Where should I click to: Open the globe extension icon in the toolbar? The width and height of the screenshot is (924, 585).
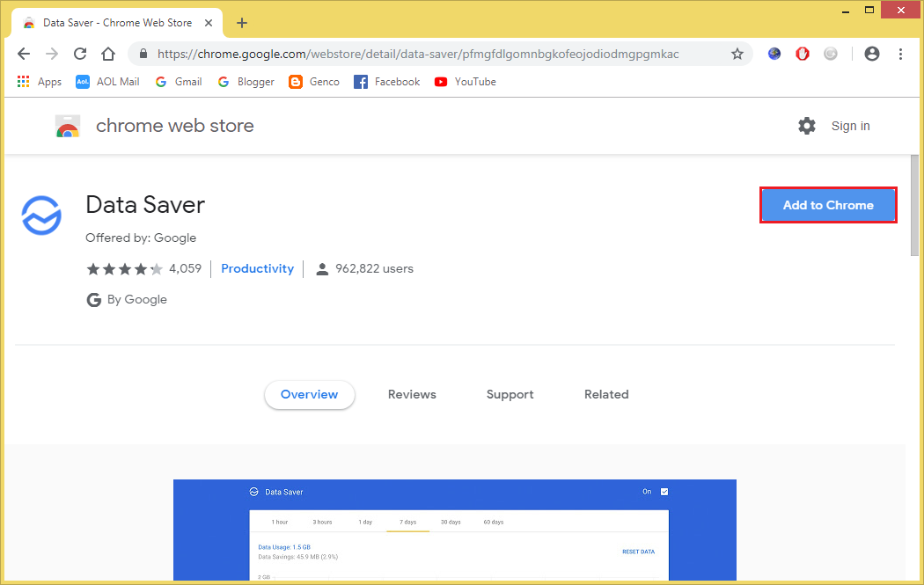pos(774,55)
